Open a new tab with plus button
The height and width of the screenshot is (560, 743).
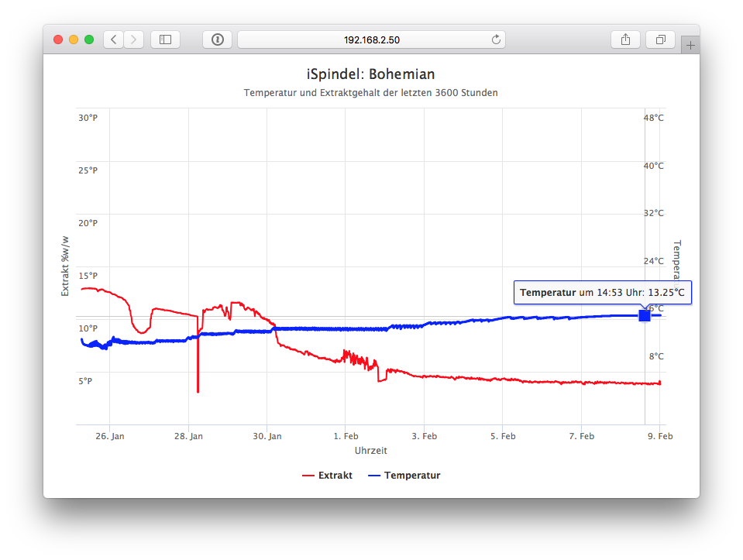click(x=690, y=46)
